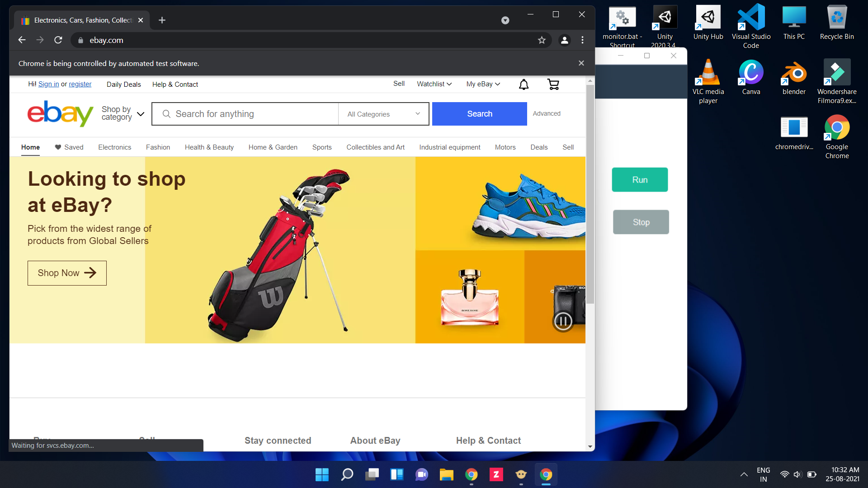This screenshot has height=488, width=868.
Task: Open Chrome three-dot menu
Action: (582, 40)
